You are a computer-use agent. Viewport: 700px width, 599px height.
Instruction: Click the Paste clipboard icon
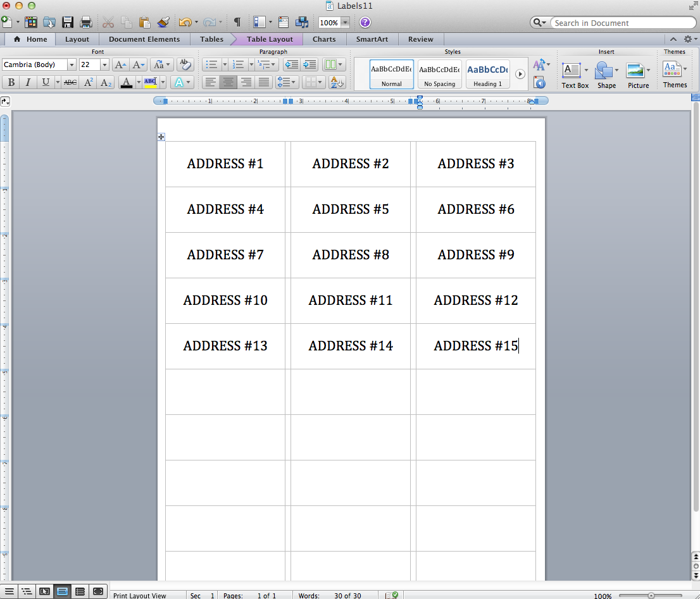(x=144, y=22)
